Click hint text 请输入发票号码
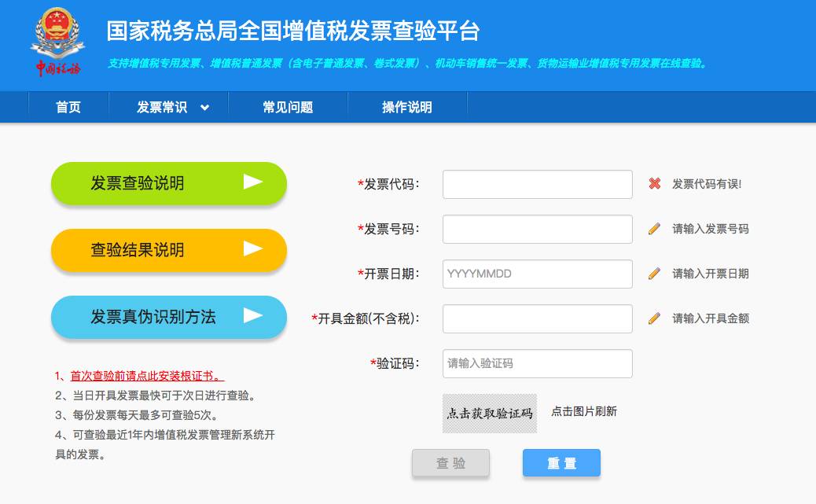 pyautogui.click(x=711, y=229)
